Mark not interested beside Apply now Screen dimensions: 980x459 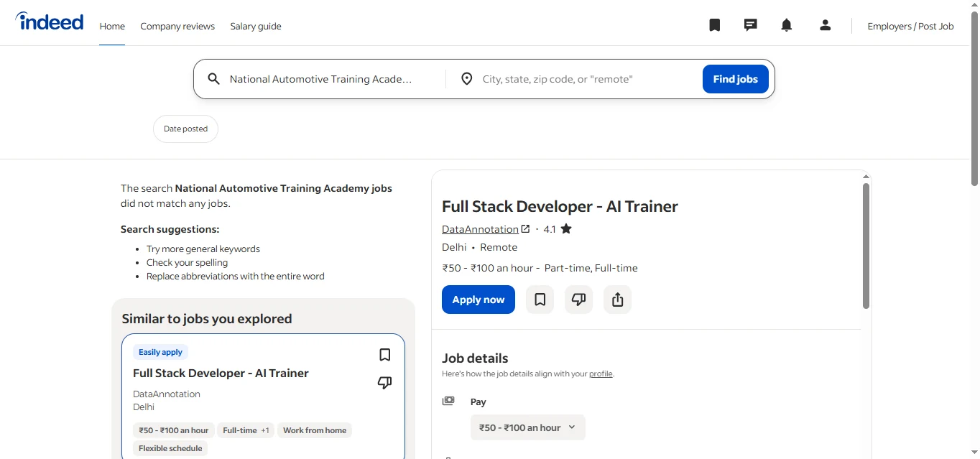point(578,300)
